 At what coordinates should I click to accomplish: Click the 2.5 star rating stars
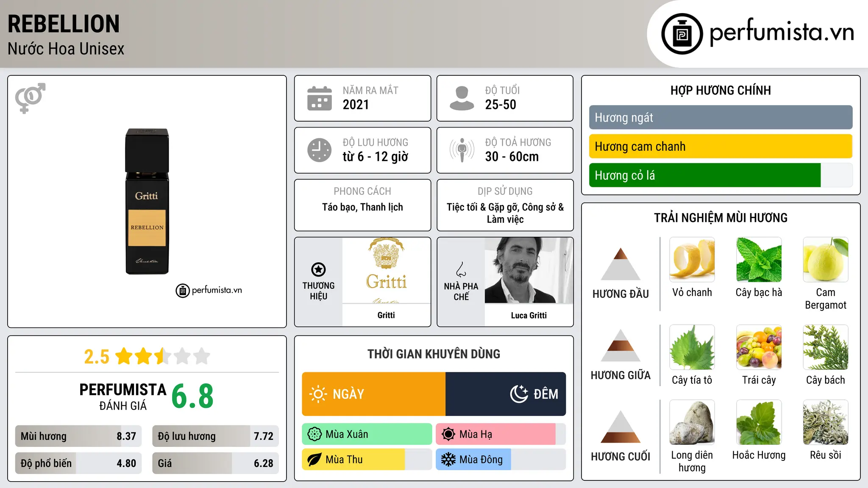click(x=163, y=356)
